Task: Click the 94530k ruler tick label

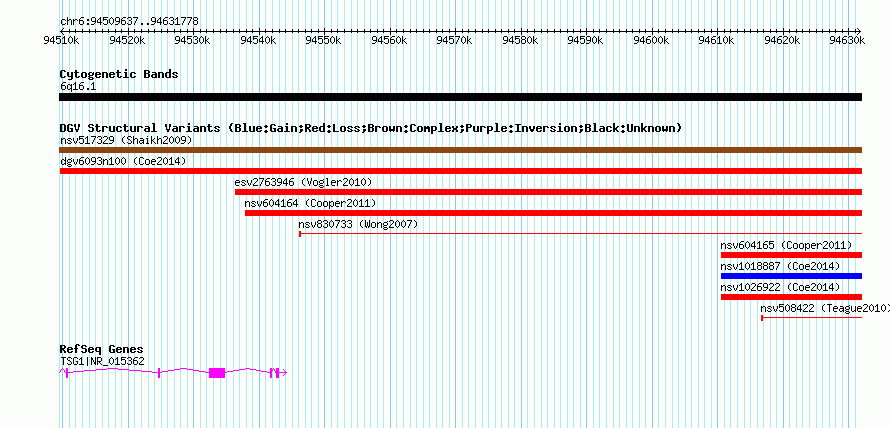Action: click(191, 40)
